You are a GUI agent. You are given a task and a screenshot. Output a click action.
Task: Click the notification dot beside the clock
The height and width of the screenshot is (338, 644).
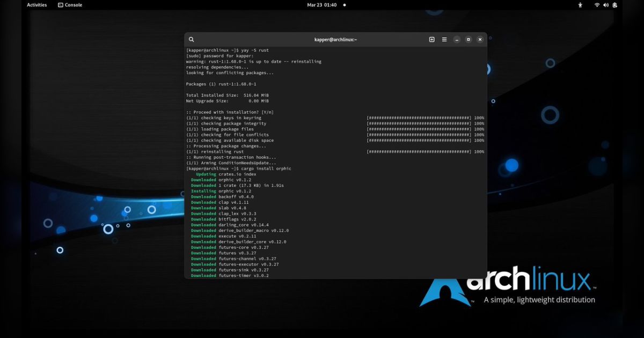(344, 5)
